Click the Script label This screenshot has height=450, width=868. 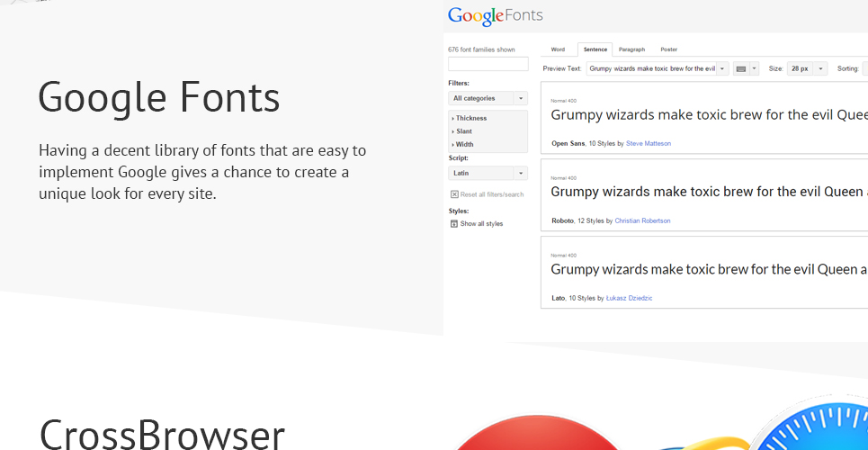coord(459,157)
